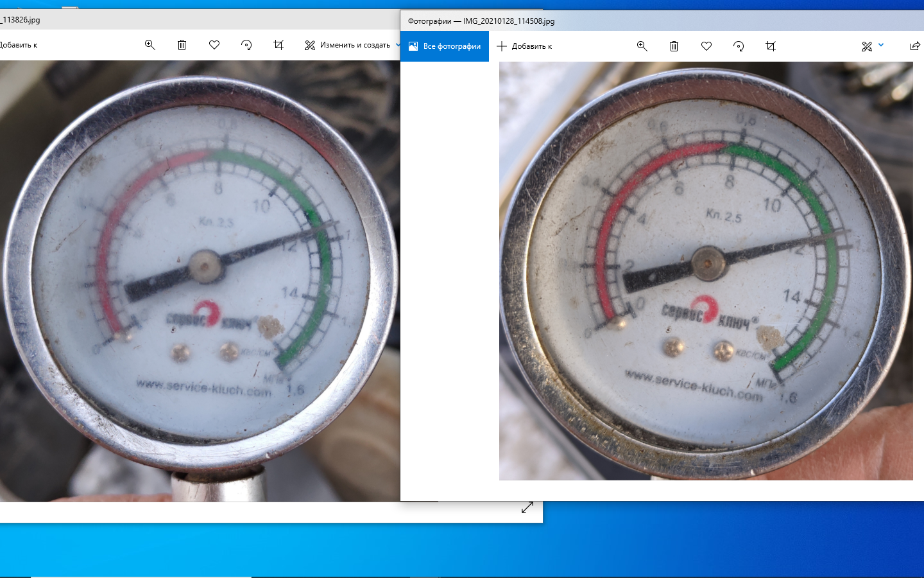Click 'Добавить к' in left Photos window
Screen dimensions: 924x578
click(19, 45)
